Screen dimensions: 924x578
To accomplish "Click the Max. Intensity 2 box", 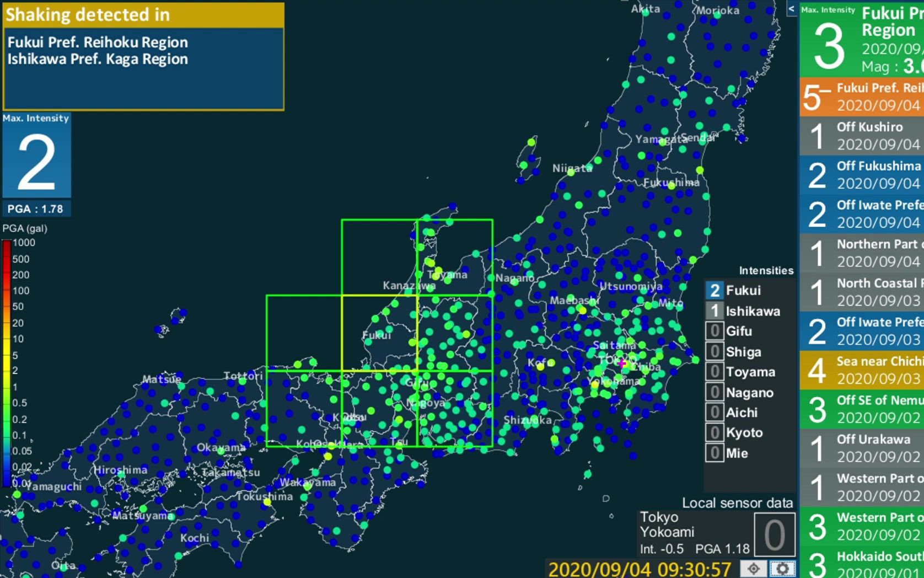I will point(36,156).
